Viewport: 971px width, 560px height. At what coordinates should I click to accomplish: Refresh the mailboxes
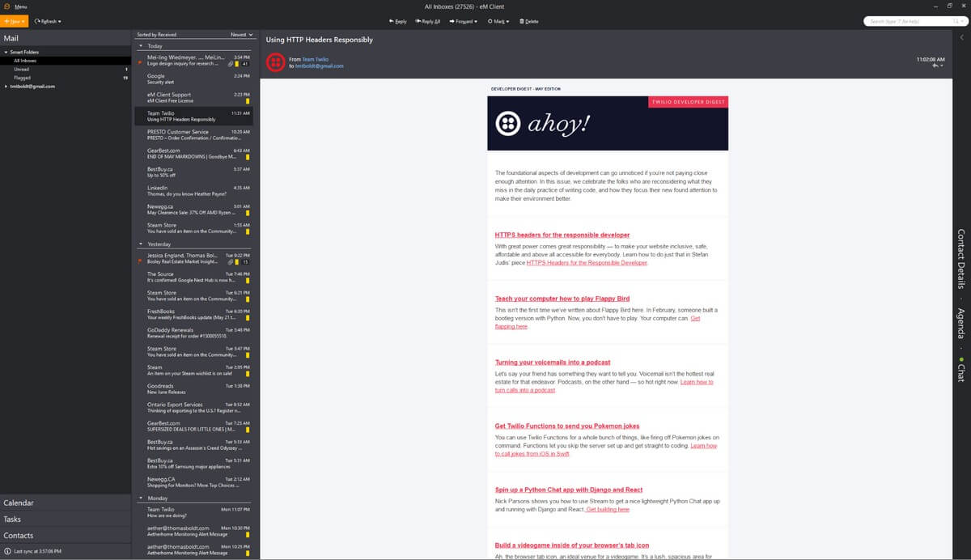[47, 21]
